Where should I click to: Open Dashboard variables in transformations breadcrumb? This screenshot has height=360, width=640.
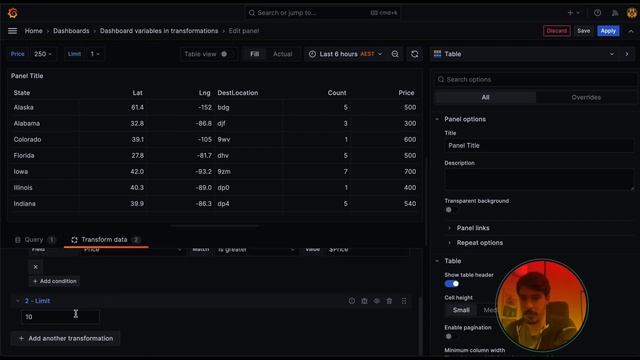159,31
